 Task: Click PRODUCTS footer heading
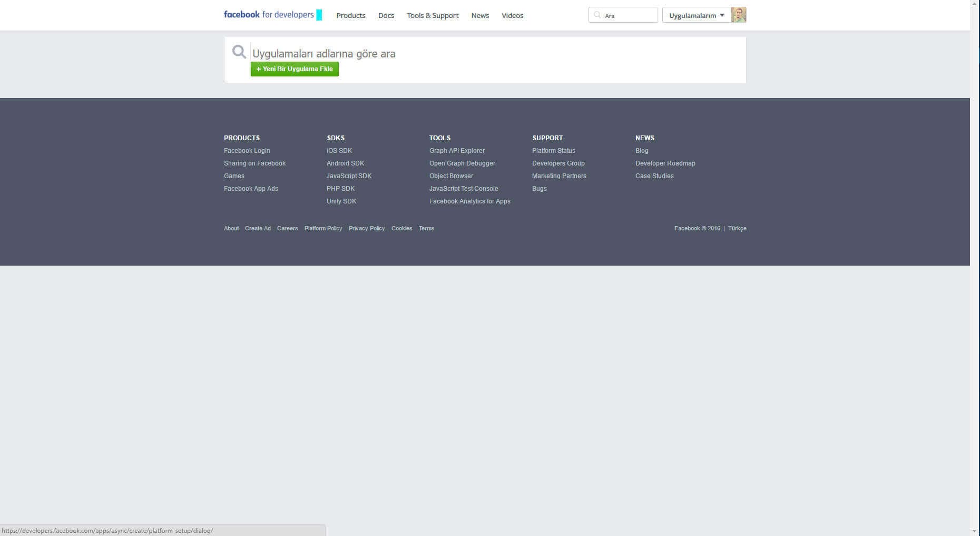point(242,138)
